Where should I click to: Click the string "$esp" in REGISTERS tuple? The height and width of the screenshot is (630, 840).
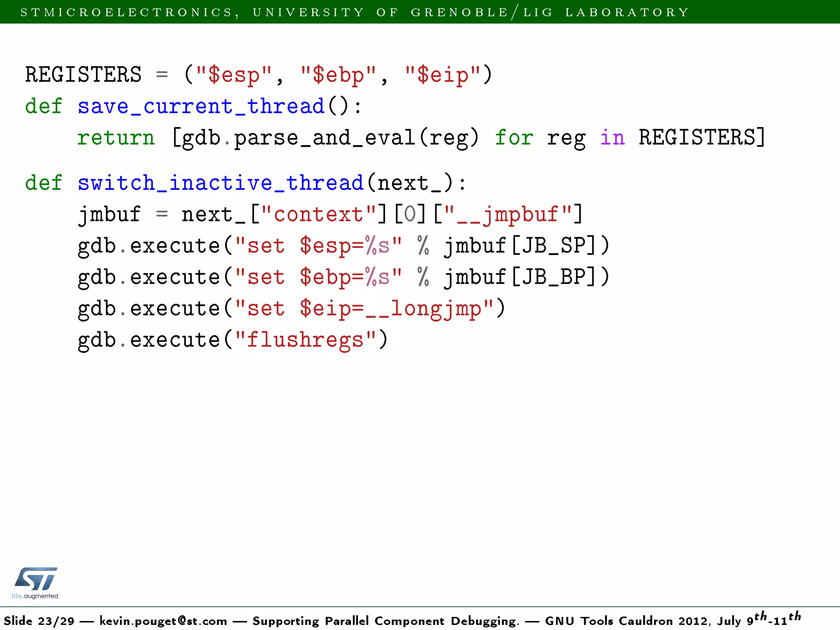pos(234,75)
